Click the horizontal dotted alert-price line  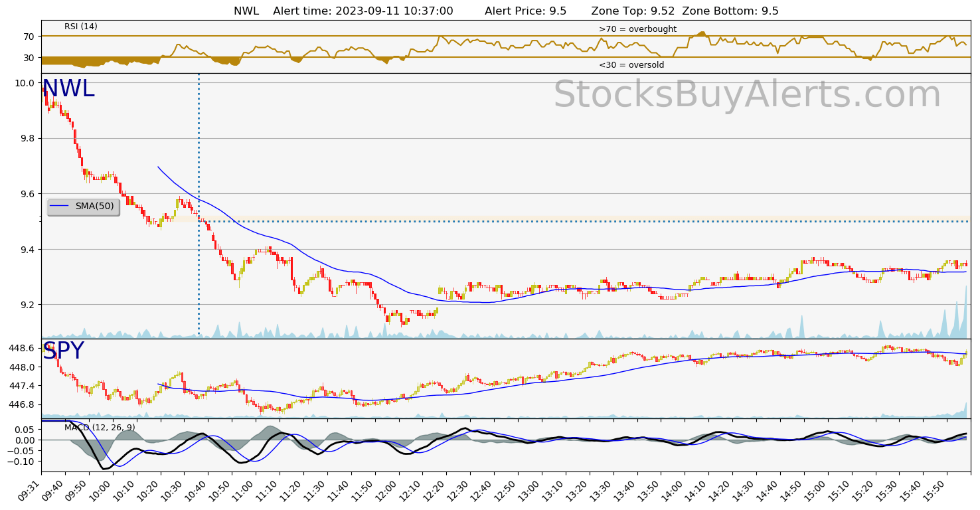tap(584, 221)
